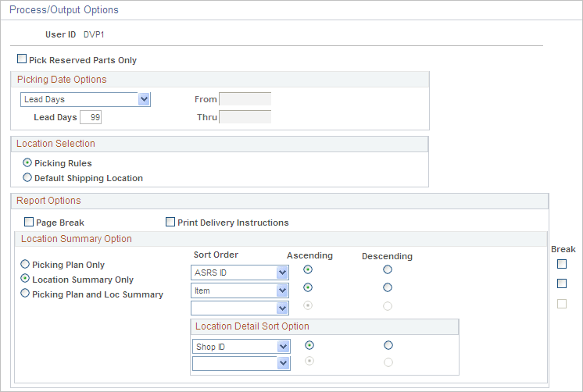Choose Descending for Shop ID sort row
This screenshot has height=392, width=583.
[x=388, y=345]
